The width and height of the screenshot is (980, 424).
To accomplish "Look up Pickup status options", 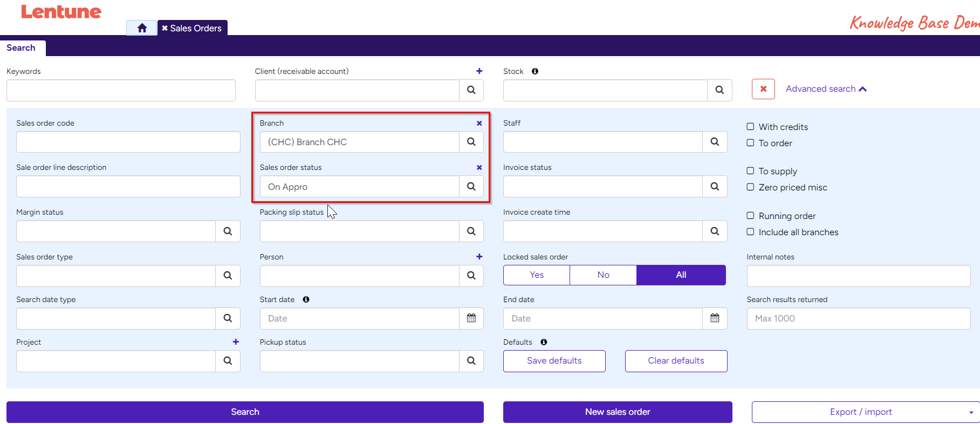I will tap(471, 361).
